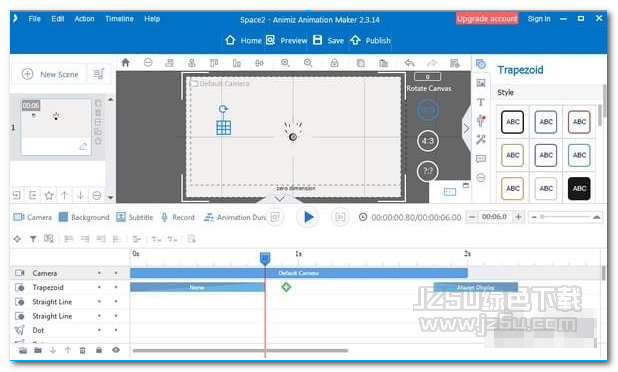
Task: Click the timeline zoom slider
Action: 565,217
